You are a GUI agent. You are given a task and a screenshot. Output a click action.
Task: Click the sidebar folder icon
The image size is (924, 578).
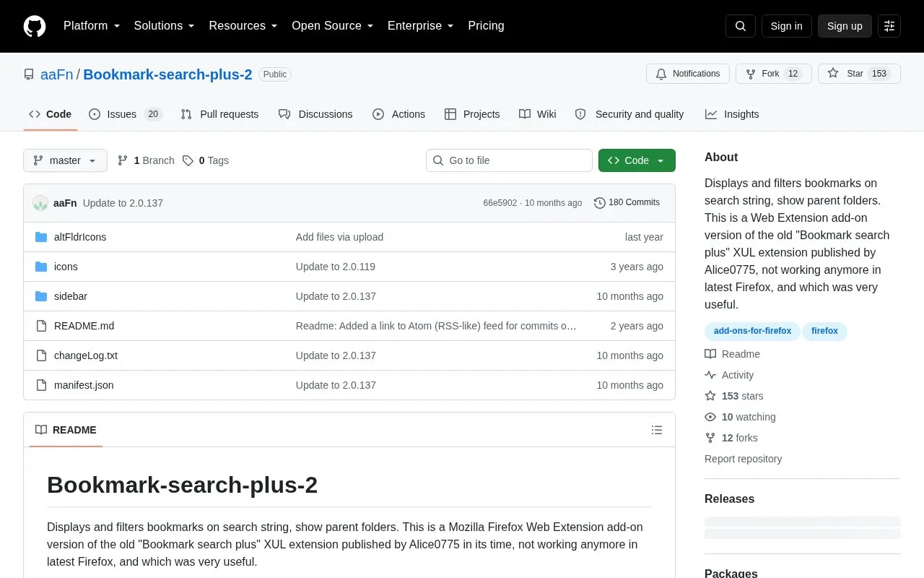(x=41, y=296)
